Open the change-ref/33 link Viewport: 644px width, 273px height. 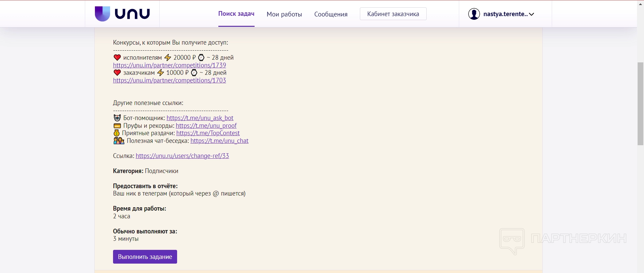[182, 156]
